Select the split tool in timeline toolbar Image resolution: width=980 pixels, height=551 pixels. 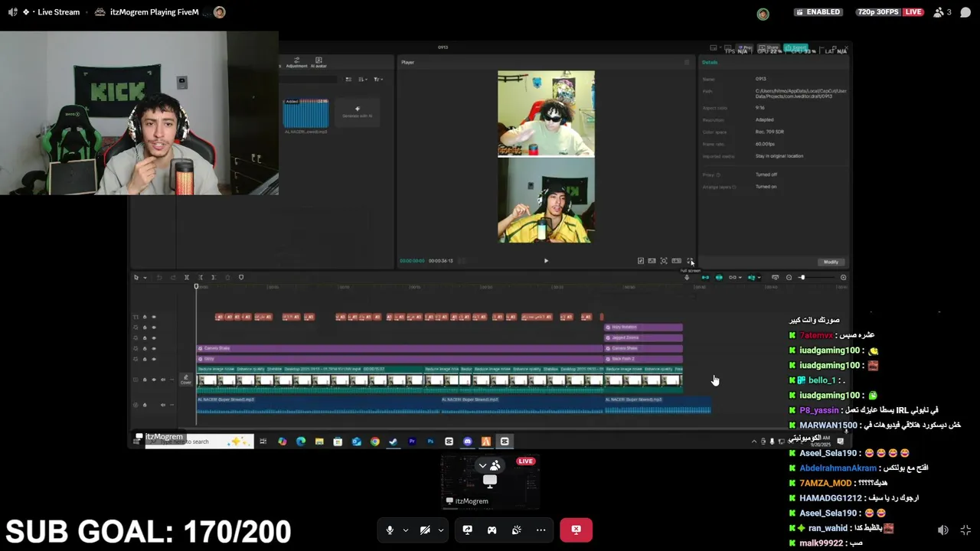[x=187, y=278]
